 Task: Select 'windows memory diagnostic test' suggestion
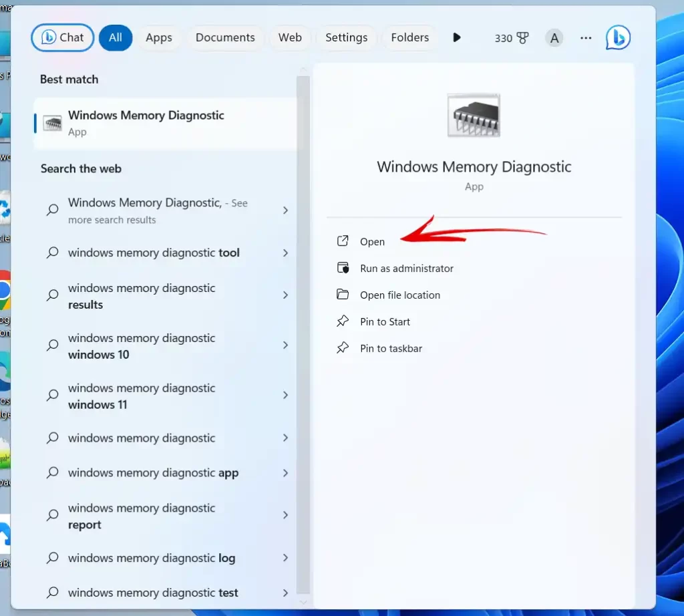166,593
